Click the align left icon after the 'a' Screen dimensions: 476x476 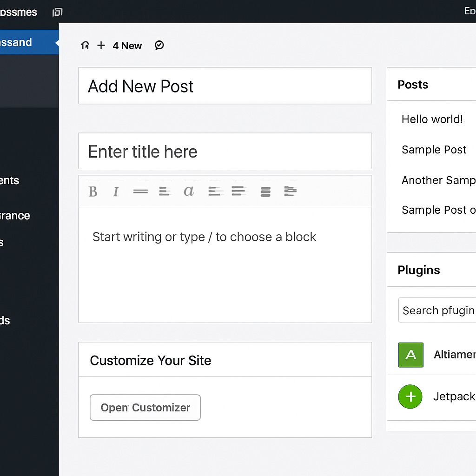(215, 191)
